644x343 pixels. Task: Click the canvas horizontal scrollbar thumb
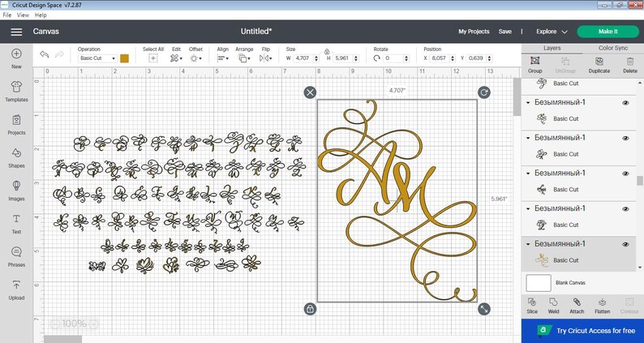[x=62, y=339]
